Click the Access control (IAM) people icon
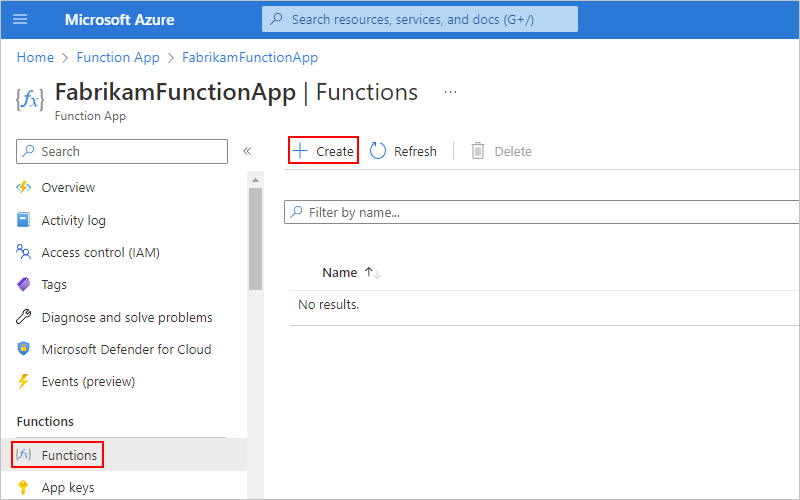 click(24, 253)
